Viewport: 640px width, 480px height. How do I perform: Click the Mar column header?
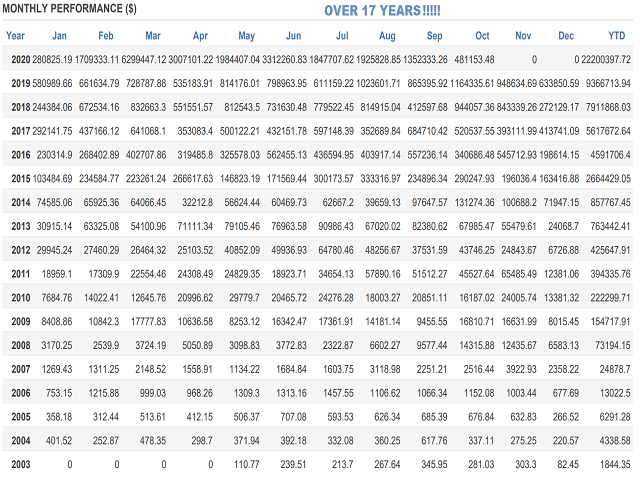tap(153, 36)
